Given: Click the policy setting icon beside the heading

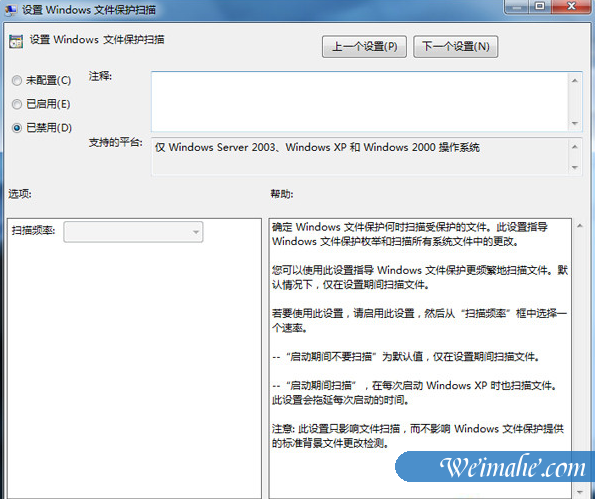Looking at the screenshot, I should click(16, 41).
